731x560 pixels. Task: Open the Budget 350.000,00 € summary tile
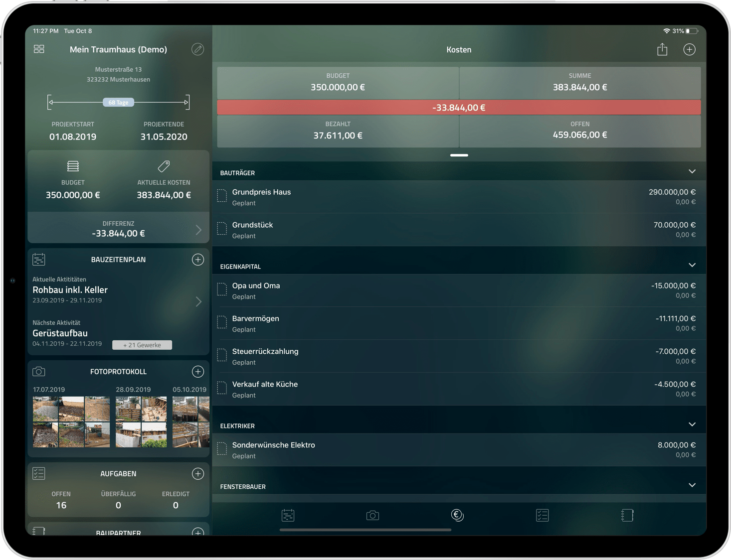point(338,83)
